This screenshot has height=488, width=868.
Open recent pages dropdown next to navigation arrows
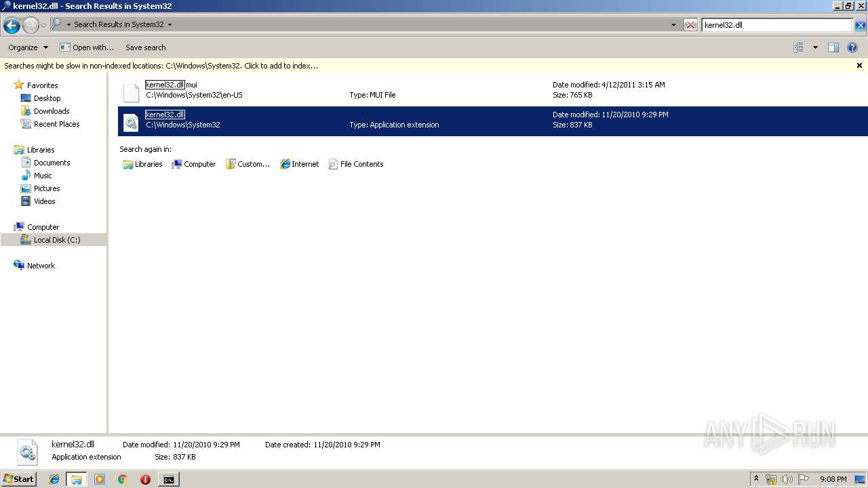tap(44, 25)
